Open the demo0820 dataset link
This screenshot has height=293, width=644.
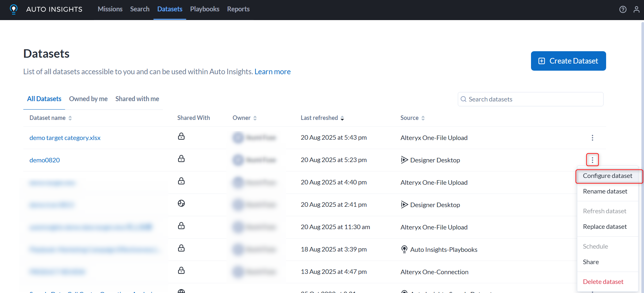click(x=45, y=160)
